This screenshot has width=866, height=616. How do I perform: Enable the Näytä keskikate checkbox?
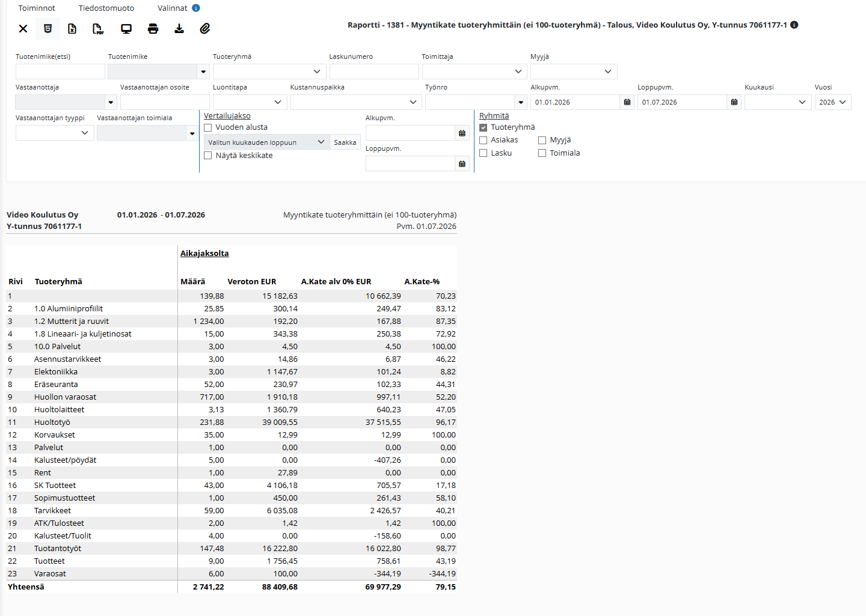pos(208,156)
